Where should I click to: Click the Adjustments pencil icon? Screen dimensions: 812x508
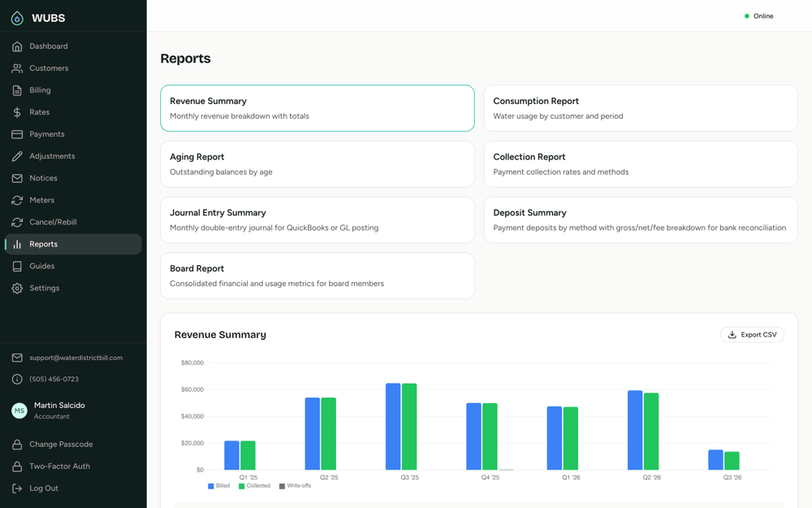coord(17,156)
